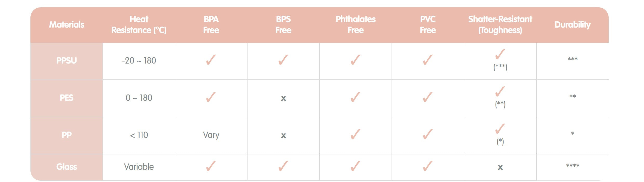Click the PPSU BPA Free checkmark
The height and width of the screenshot is (182, 644).
click(x=211, y=60)
